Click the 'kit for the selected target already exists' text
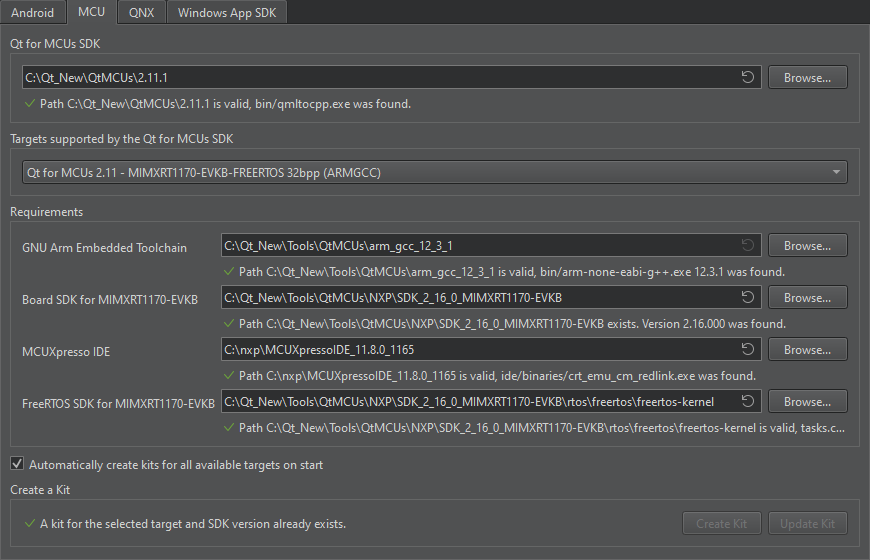This screenshot has width=870, height=560. (193, 523)
